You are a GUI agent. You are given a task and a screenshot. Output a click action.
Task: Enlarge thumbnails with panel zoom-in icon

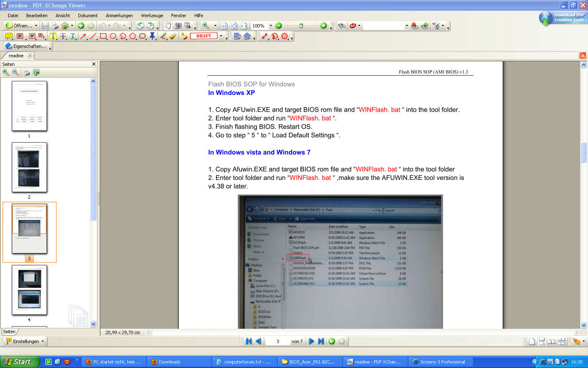[6, 72]
